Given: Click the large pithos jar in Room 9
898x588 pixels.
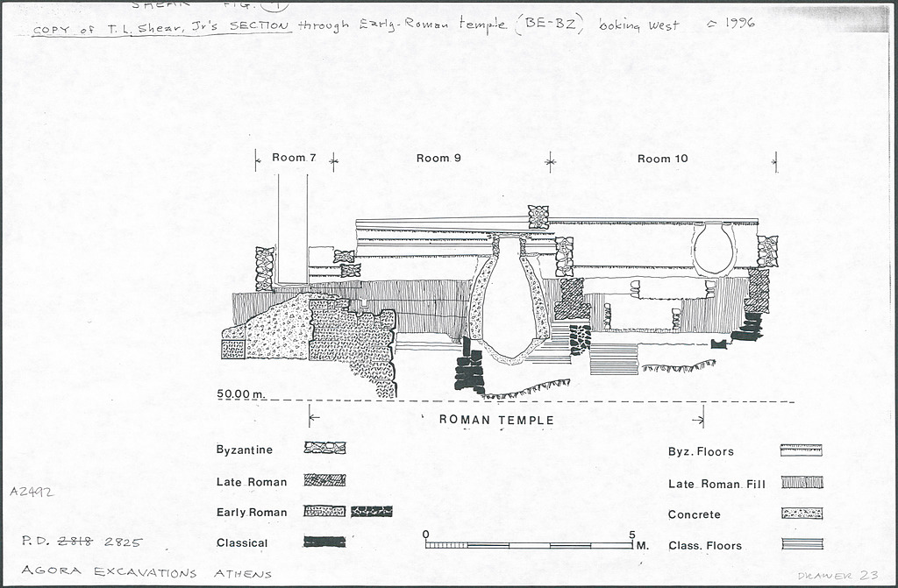Looking at the screenshot, I should point(509,302).
